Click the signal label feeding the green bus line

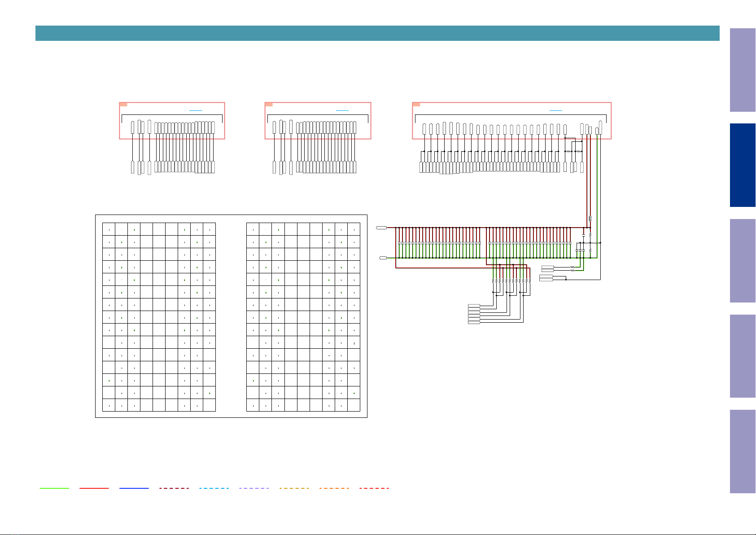point(383,258)
